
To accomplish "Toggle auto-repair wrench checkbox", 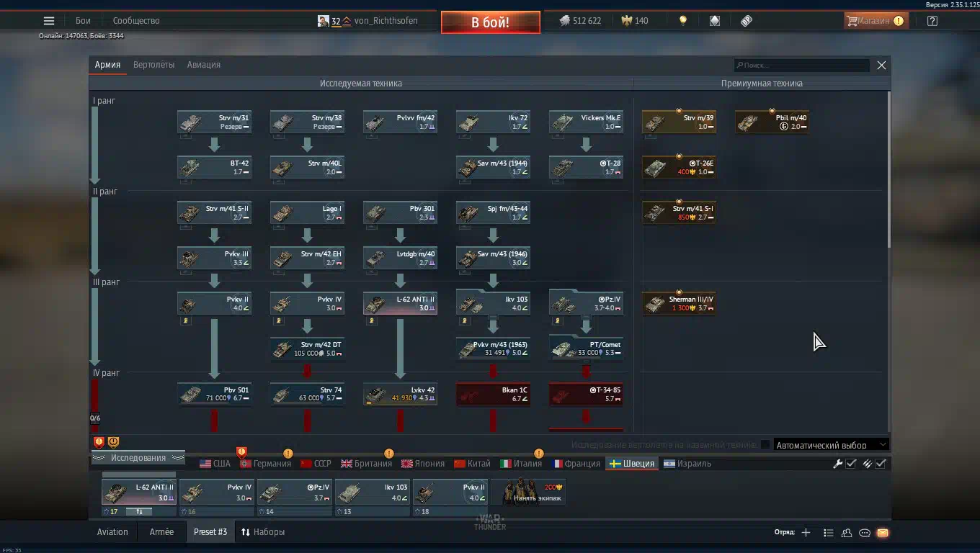I will (851, 464).
